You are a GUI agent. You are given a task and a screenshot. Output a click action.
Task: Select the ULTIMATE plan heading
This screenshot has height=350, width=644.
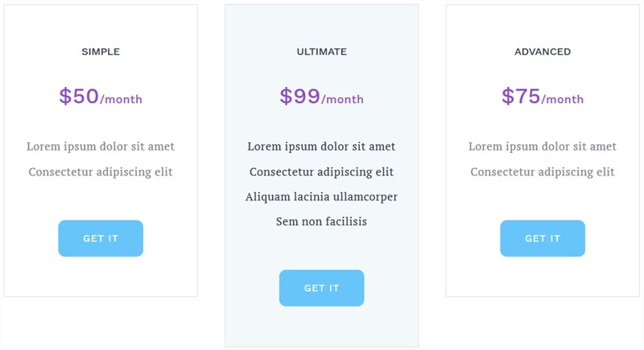pyautogui.click(x=322, y=51)
